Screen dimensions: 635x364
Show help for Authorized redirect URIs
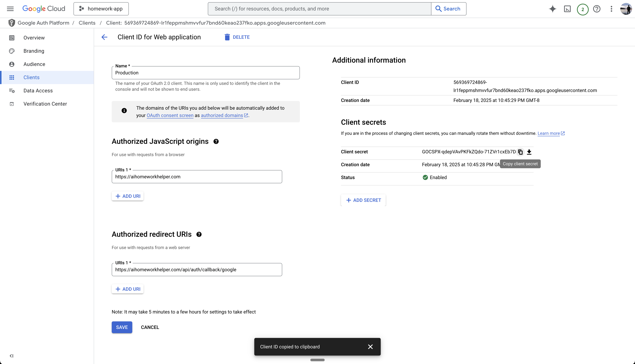coord(199,235)
